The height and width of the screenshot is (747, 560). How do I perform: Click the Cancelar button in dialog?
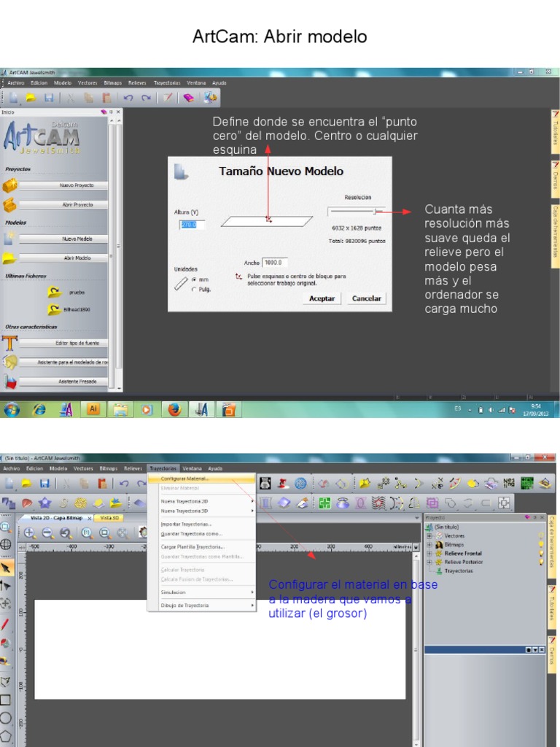[367, 298]
